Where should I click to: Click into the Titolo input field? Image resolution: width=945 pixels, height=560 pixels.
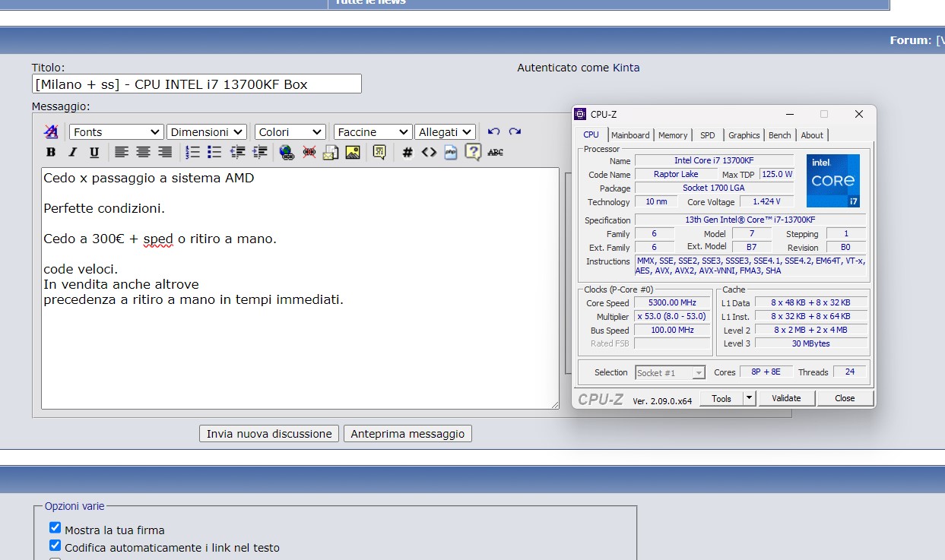click(197, 84)
